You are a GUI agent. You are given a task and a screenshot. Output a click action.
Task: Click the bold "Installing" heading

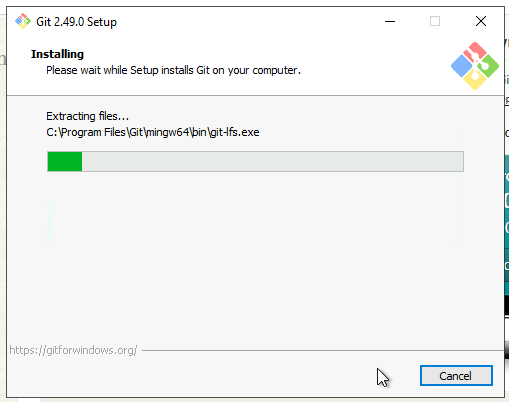57,54
